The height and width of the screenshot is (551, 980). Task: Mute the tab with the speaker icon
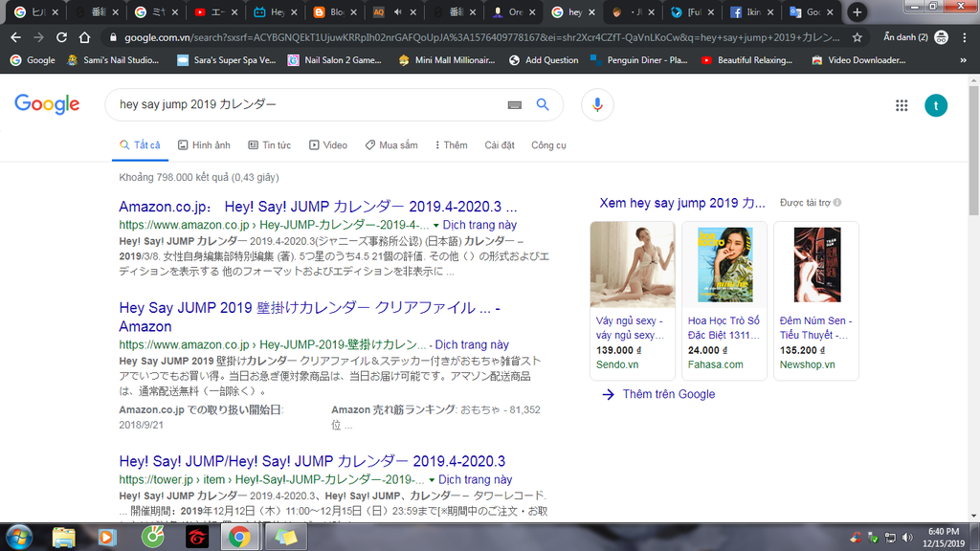[398, 11]
